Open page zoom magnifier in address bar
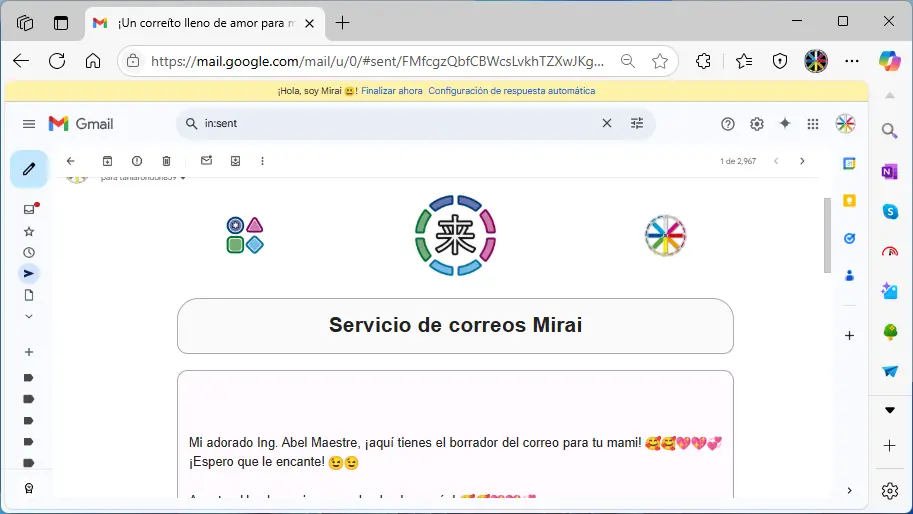913x514 pixels. pos(628,61)
